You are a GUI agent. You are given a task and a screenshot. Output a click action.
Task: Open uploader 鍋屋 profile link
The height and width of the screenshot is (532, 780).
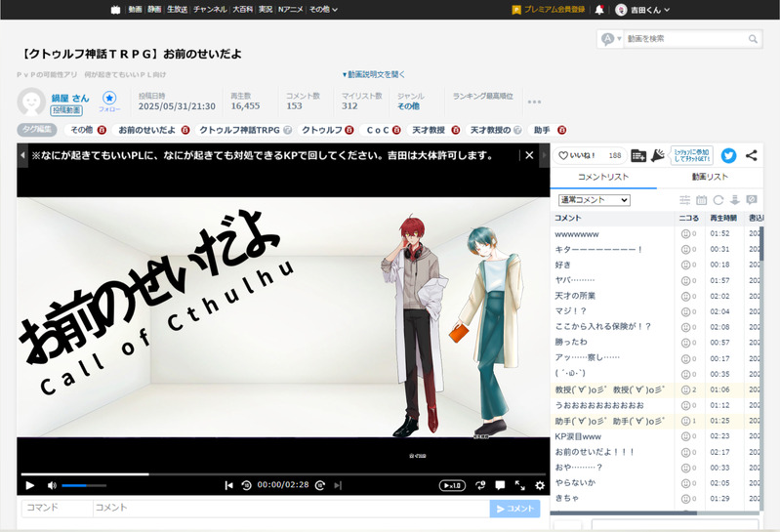coord(70,98)
